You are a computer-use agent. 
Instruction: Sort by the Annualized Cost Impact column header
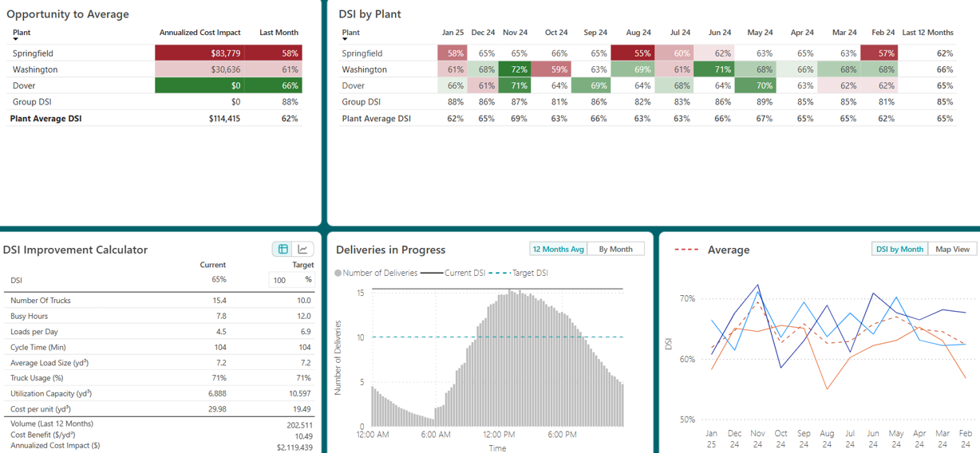click(x=200, y=33)
